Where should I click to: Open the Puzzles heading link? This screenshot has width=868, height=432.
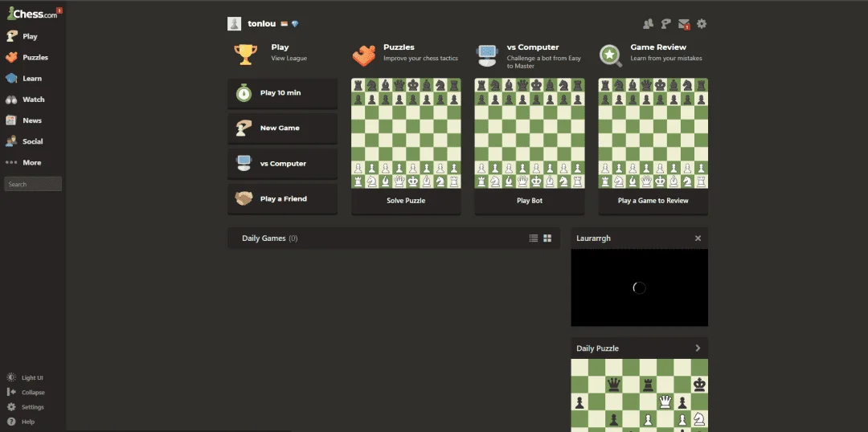click(399, 47)
